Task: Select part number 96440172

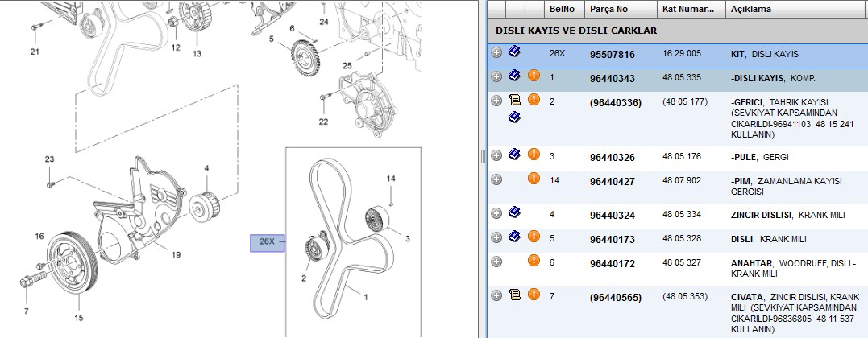Action: click(x=613, y=264)
